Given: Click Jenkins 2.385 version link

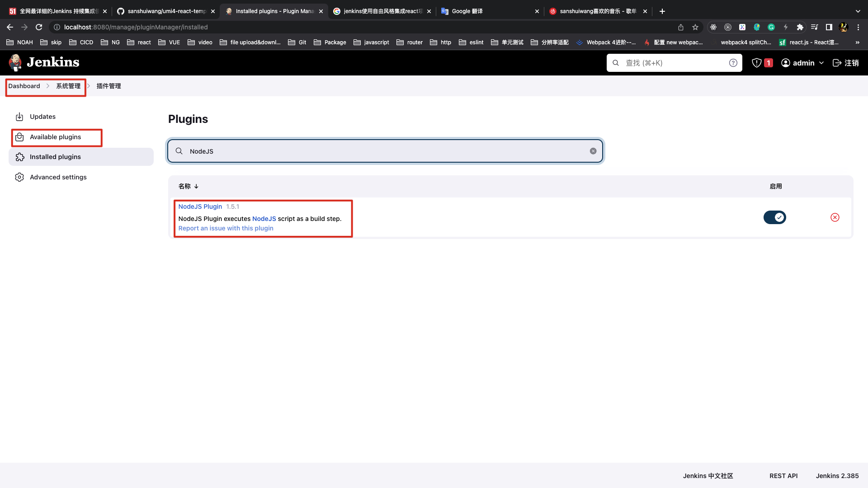Looking at the screenshot, I should click(837, 476).
